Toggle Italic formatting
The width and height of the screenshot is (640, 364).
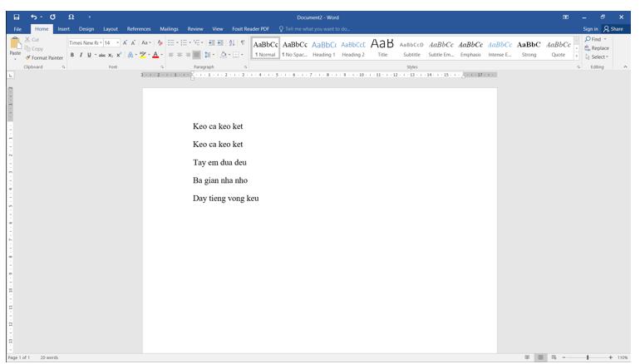tap(81, 55)
